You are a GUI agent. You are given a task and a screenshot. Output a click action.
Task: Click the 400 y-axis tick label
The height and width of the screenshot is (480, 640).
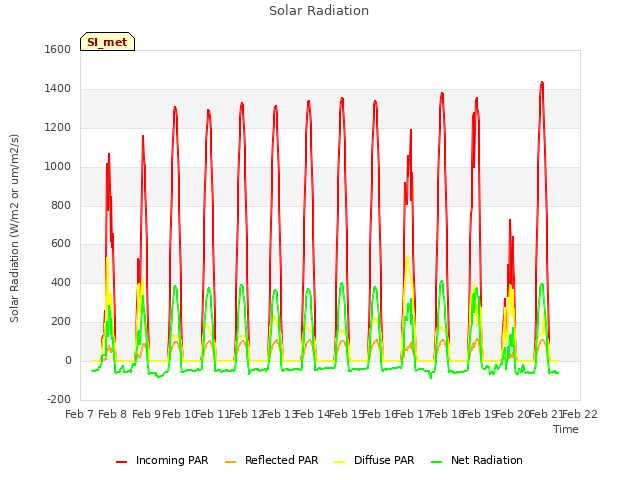(x=61, y=282)
